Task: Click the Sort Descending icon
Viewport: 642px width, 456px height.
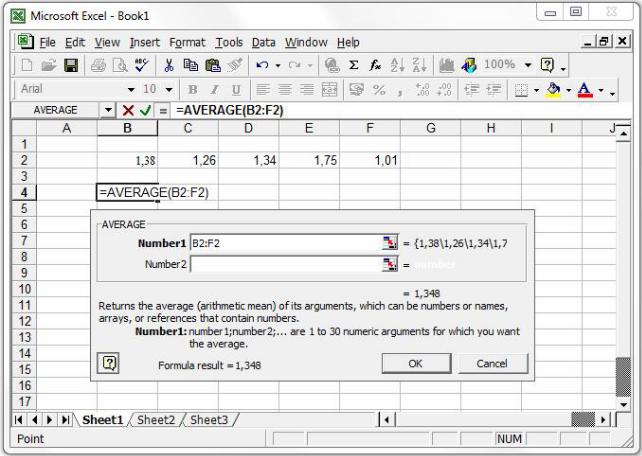Action: tap(419, 65)
